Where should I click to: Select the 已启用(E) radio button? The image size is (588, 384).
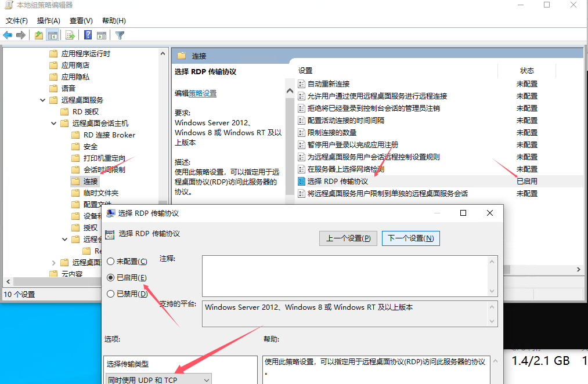click(x=111, y=278)
